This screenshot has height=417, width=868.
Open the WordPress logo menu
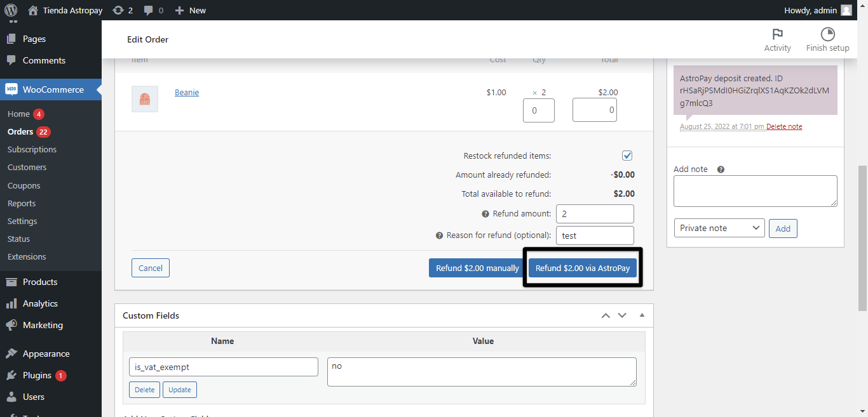coord(10,10)
